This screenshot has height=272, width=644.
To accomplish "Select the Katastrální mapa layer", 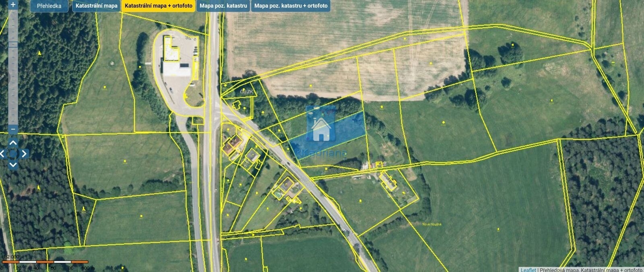I will coord(97,6).
